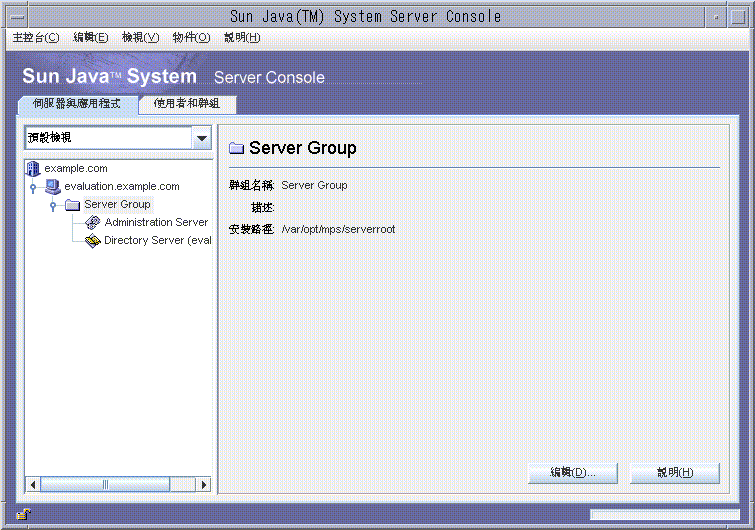Click the Server Group folder icon in tree
The height and width of the screenshot is (530, 755).
pyautogui.click(x=72, y=205)
